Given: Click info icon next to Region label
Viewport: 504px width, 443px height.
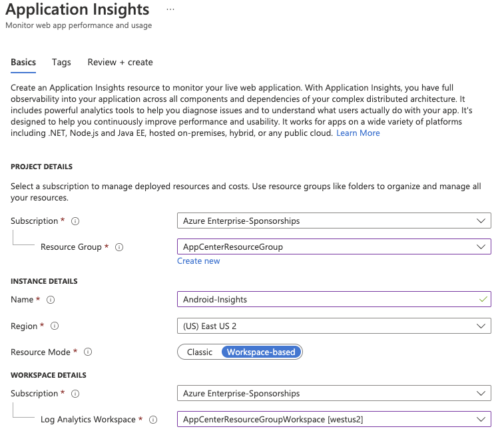Looking at the screenshot, I should [x=55, y=326].
